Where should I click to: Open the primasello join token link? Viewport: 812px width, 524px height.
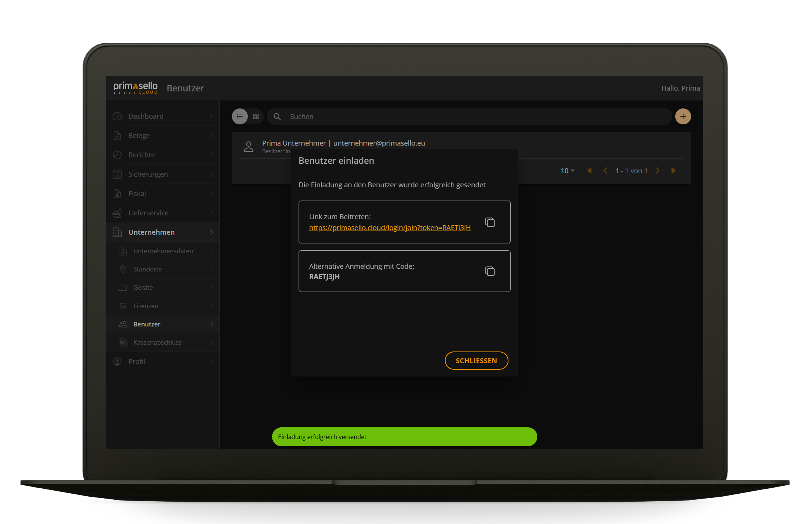click(390, 227)
